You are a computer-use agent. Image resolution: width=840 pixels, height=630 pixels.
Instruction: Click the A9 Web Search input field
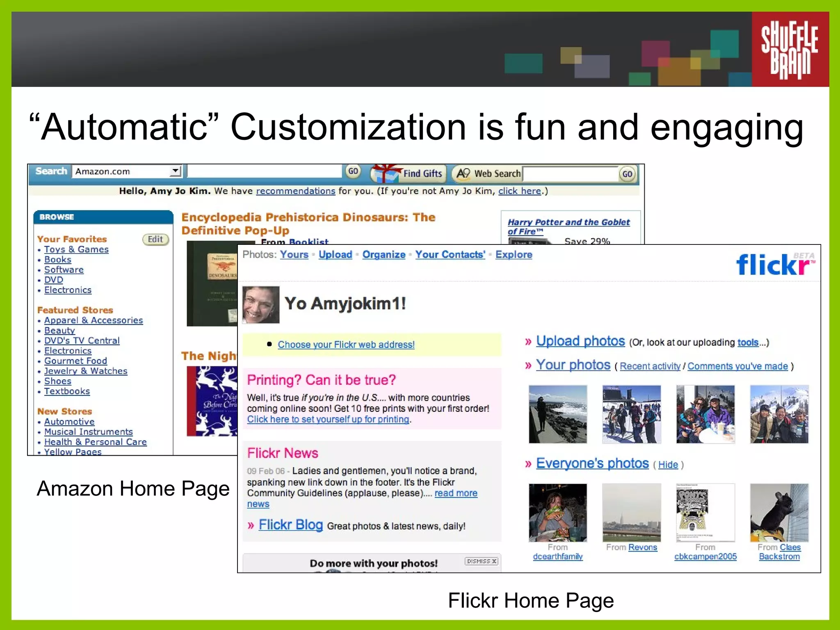pyautogui.click(x=571, y=174)
